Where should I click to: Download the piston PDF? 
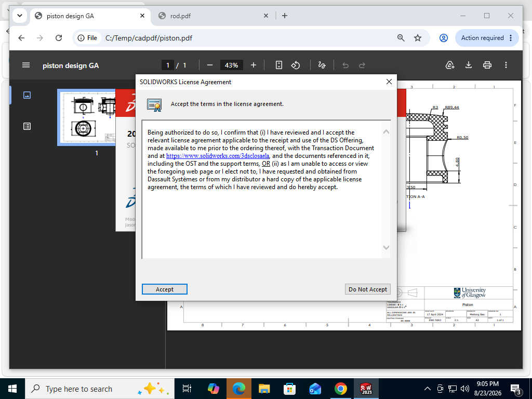coord(469,65)
